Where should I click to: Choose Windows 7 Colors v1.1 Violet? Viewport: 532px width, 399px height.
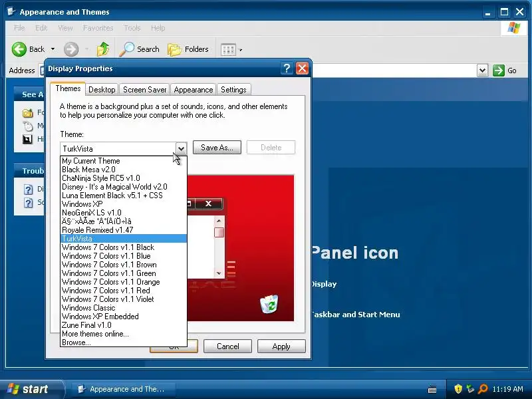(124, 299)
